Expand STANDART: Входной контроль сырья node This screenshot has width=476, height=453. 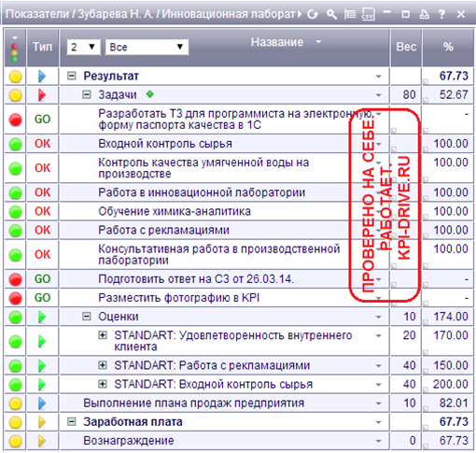103,384
